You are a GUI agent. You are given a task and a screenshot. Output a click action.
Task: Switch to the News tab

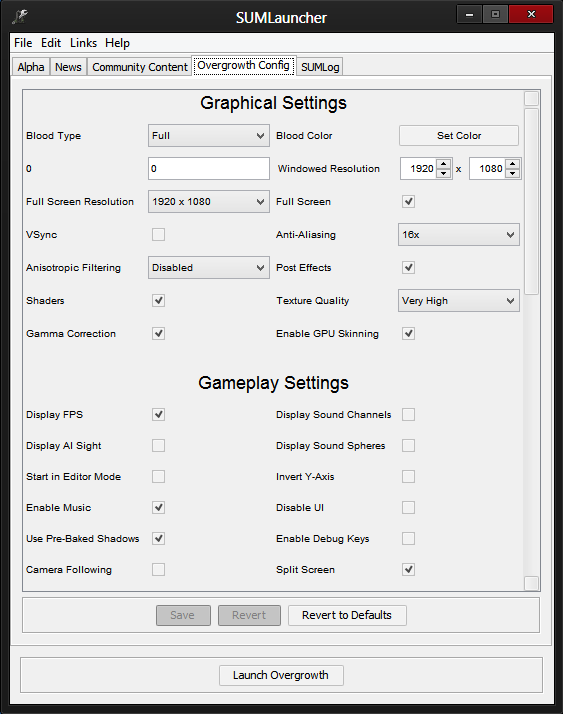[68, 67]
